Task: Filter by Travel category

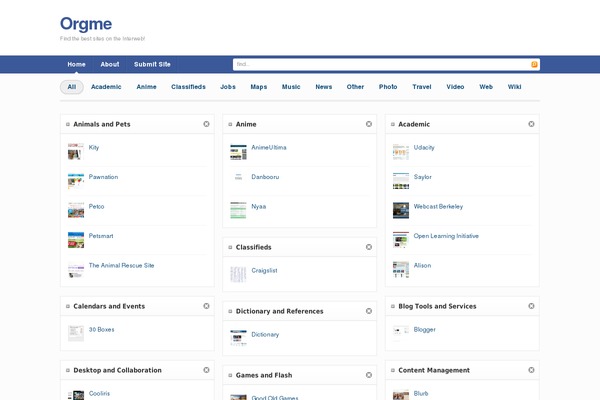Action: (x=422, y=87)
